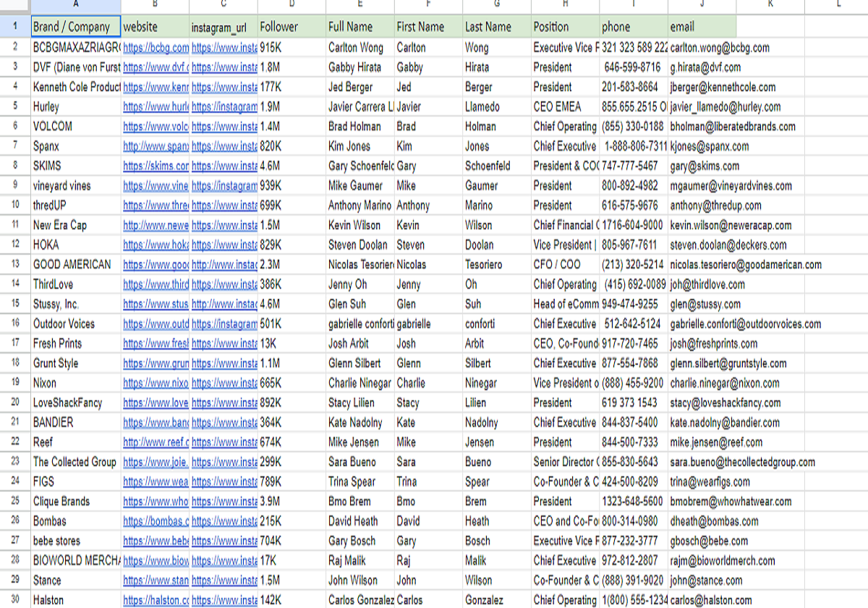Select row 13 using its row number
Screen dimensions: 868x608
click(15, 264)
